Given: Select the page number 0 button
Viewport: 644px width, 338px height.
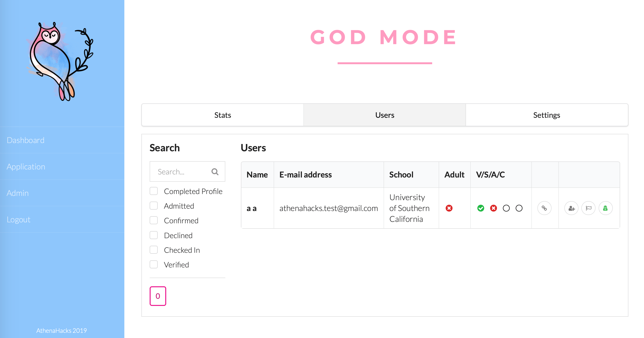Looking at the screenshot, I should coord(157,296).
